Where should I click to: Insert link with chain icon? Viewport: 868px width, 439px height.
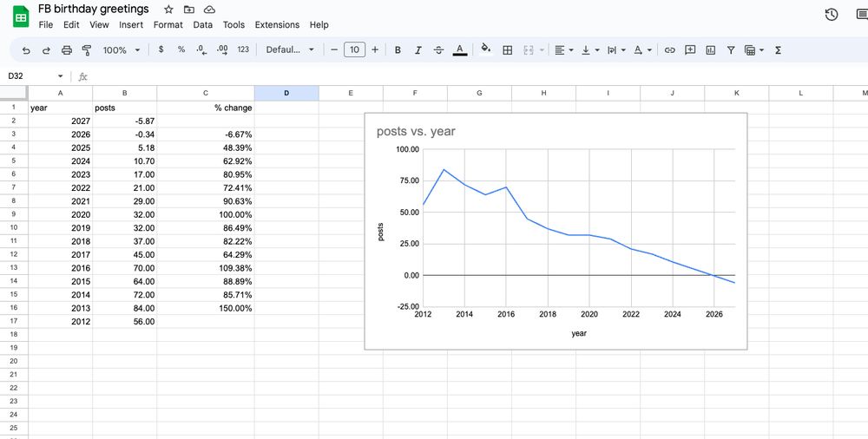(x=670, y=49)
